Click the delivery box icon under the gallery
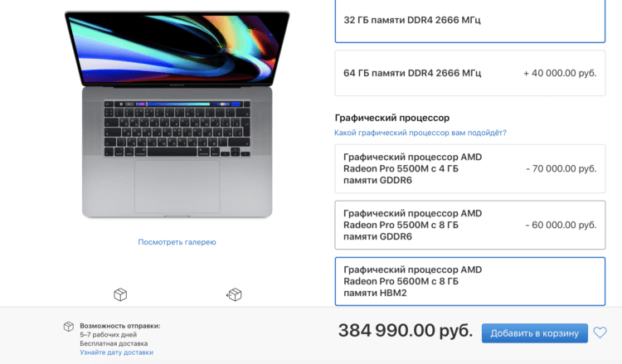This screenshot has height=364, width=622. tap(120, 294)
